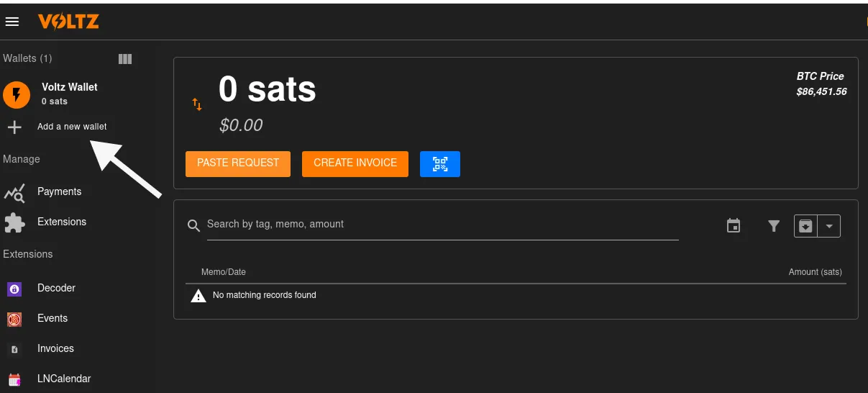Swap currency display with orange arrows icon
The height and width of the screenshot is (393, 868).
tap(197, 105)
